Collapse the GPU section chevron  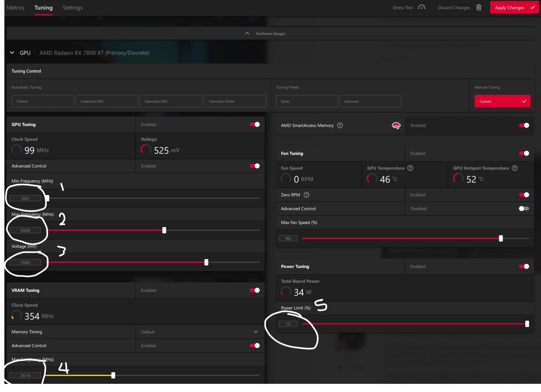(12, 53)
